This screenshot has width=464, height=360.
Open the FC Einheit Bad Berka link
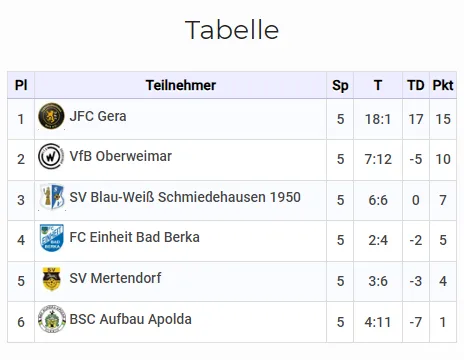point(134,237)
